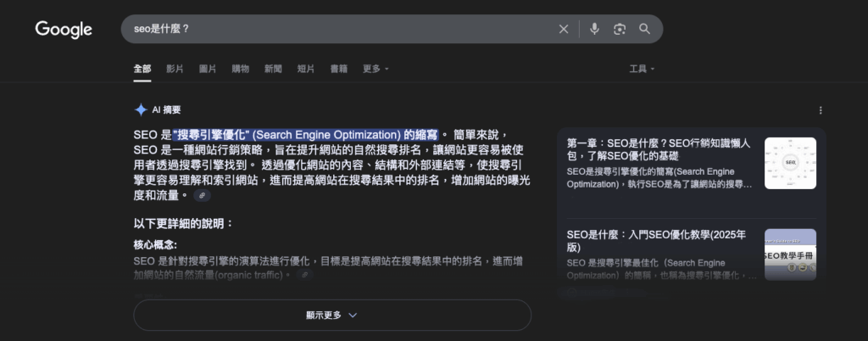Open 第一章：SEO是什麼 source article
Screen dimensions: 868x341
(659, 149)
